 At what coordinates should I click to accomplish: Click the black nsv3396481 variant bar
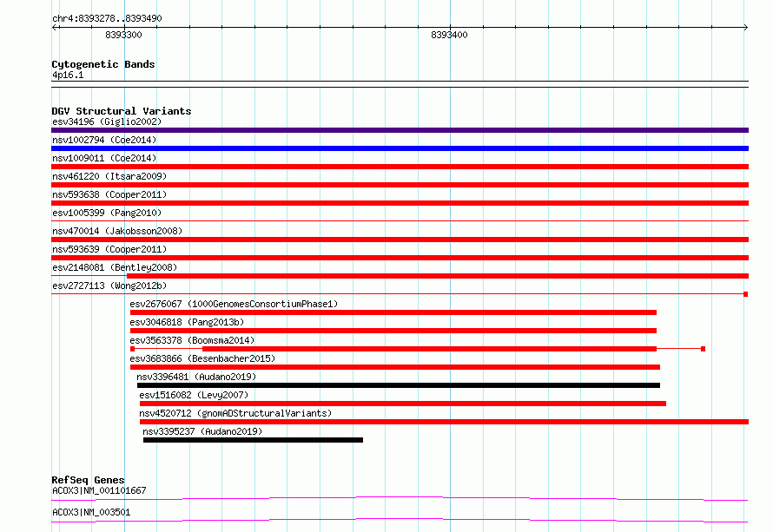click(x=399, y=385)
